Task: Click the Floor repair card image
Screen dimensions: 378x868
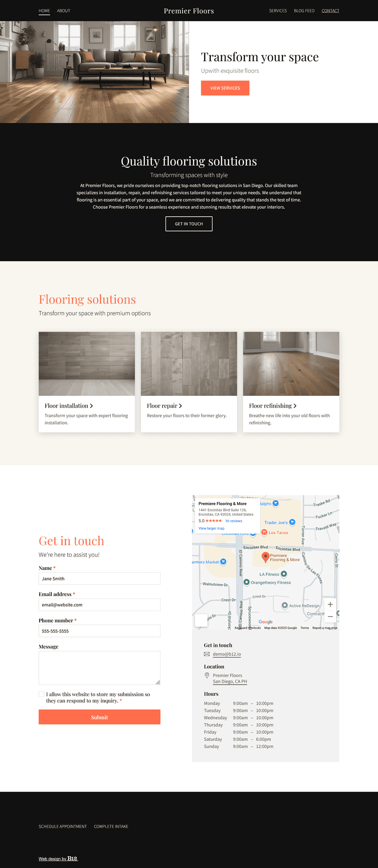Action: (x=189, y=364)
